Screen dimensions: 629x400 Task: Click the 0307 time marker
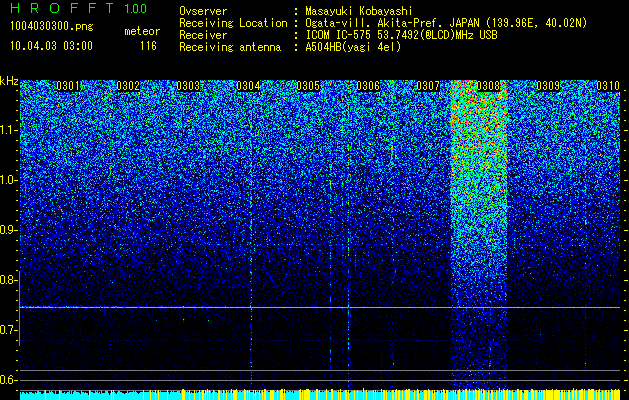coord(428,86)
